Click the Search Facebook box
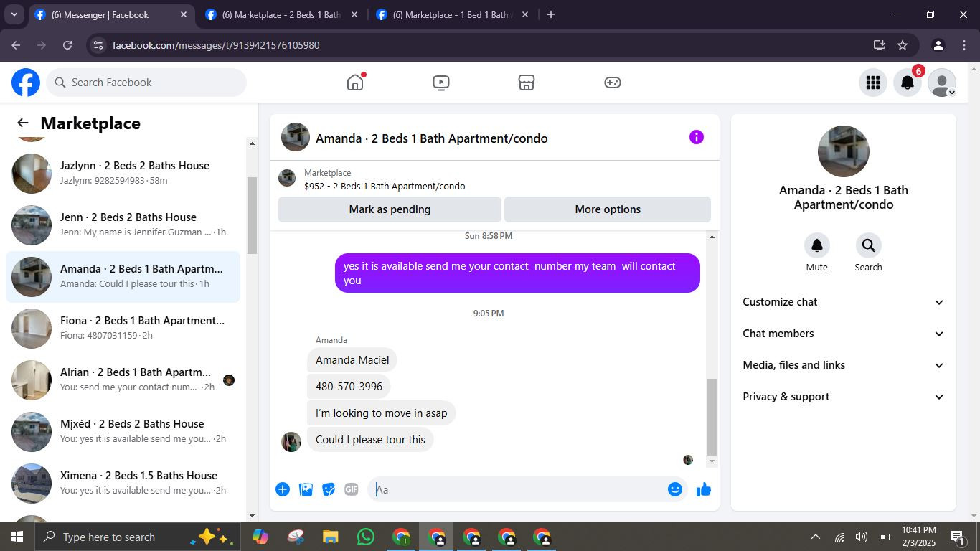 146,83
